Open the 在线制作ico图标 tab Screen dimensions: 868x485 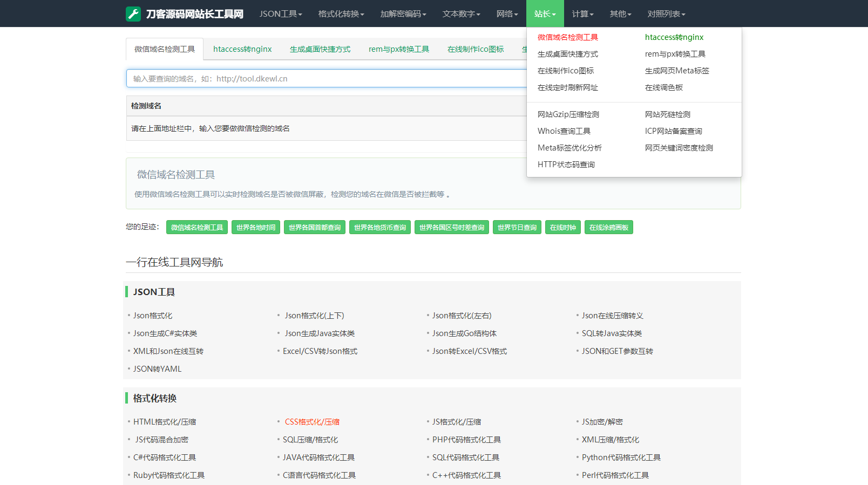pyautogui.click(x=475, y=49)
